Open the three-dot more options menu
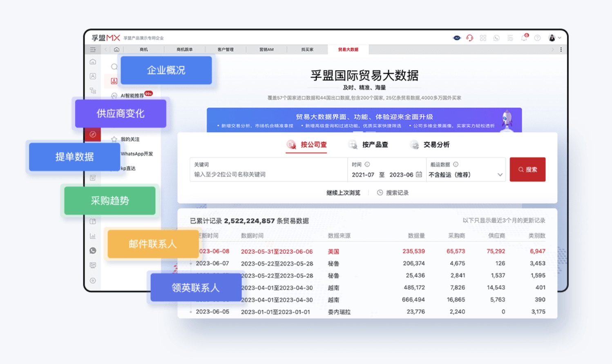Viewport: 612px width, 364px height. pyautogui.click(x=561, y=49)
